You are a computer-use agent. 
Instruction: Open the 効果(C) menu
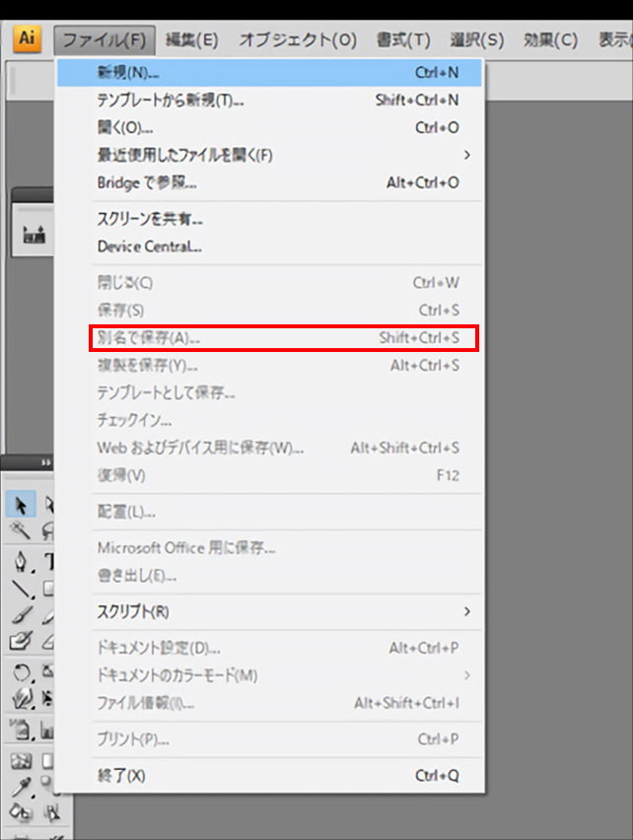click(550, 40)
